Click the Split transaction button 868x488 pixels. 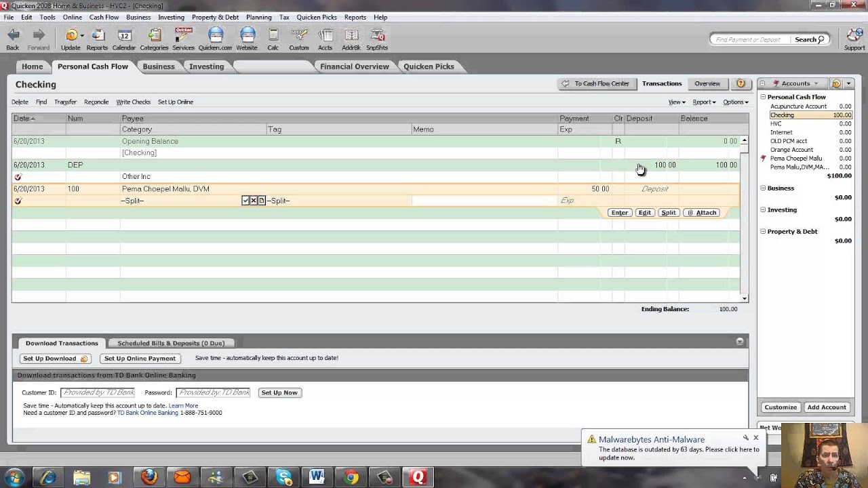[x=669, y=213]
